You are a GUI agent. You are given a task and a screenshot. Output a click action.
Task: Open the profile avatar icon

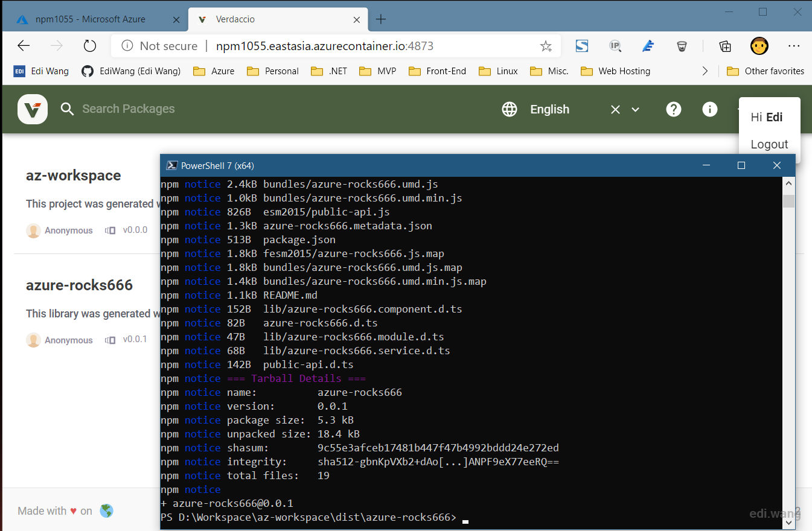click(x=759, y=46)
